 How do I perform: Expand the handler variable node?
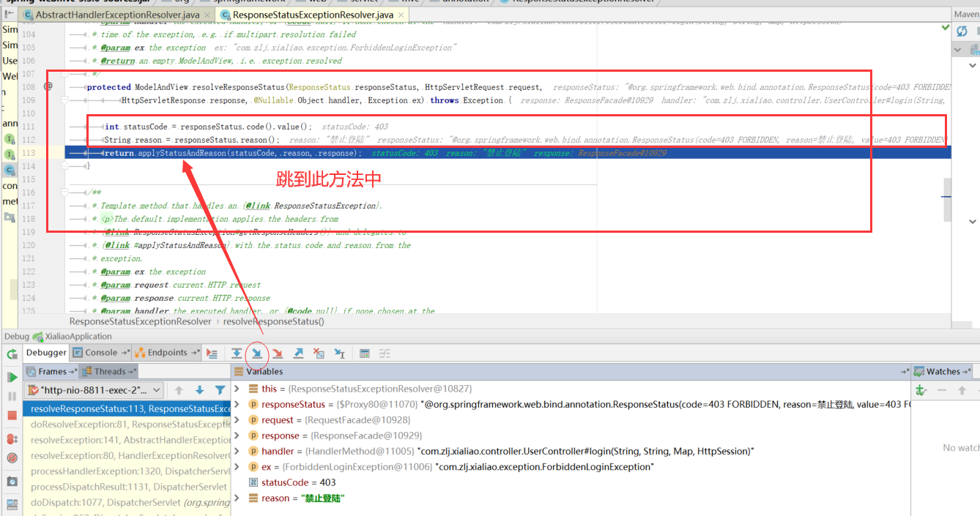pyautogui.click(x=237, y=451)
